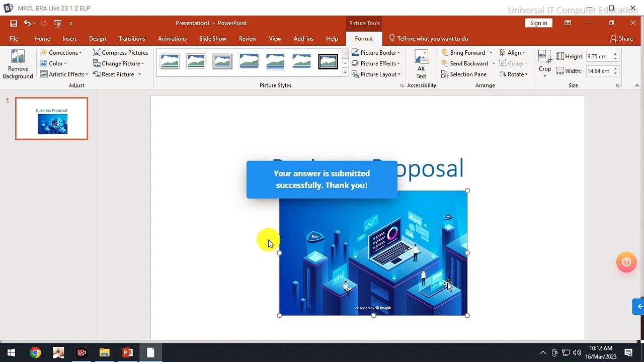Open the Add-ins tab
The height and width of the screenshot is (362, 644).
point(303,39)
